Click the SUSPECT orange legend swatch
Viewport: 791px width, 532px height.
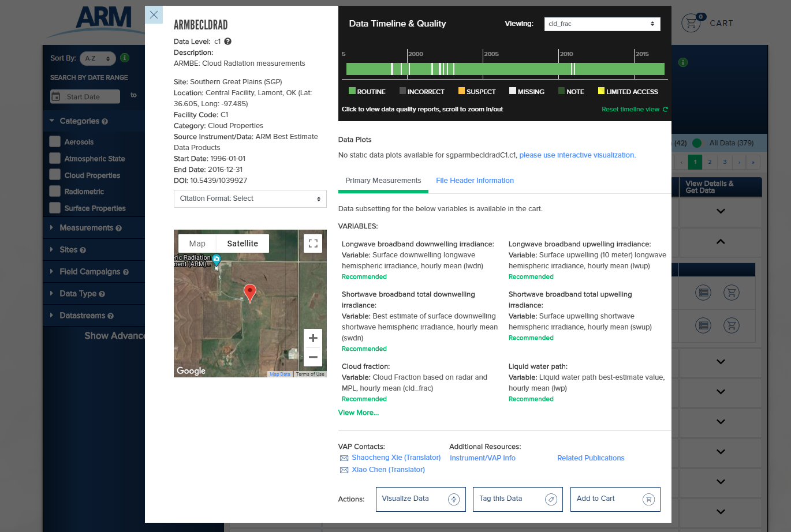click(x=461, y=91)
